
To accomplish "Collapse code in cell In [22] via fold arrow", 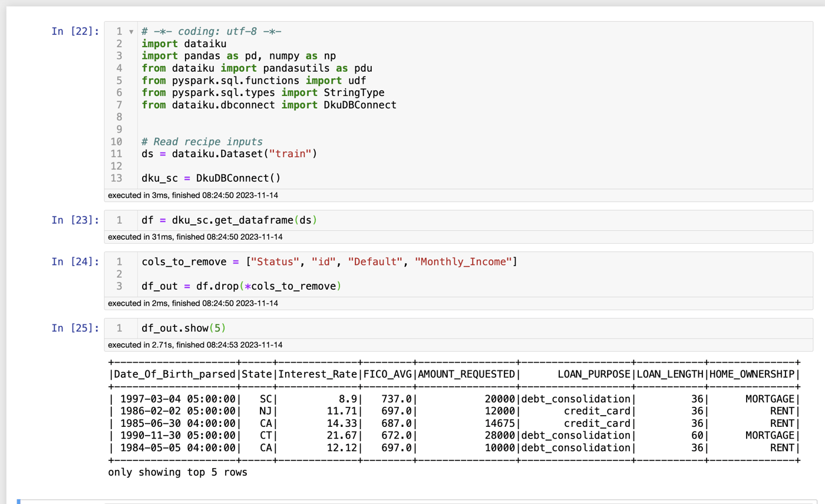I will 131,31.
